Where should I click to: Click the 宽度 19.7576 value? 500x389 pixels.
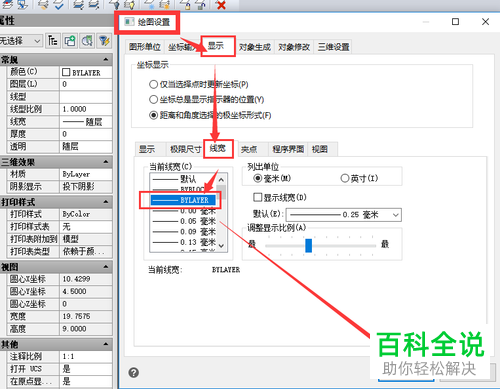point(86,316)
